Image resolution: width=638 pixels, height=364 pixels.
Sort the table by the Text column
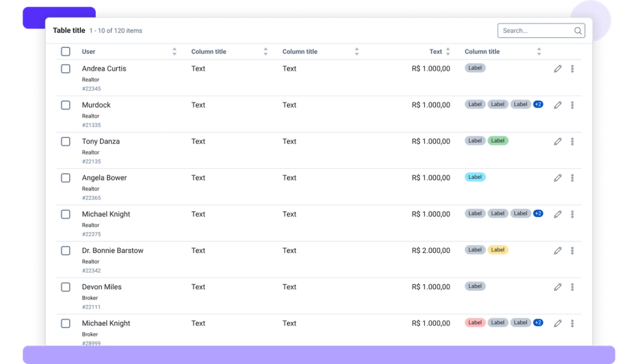[449, 51]
